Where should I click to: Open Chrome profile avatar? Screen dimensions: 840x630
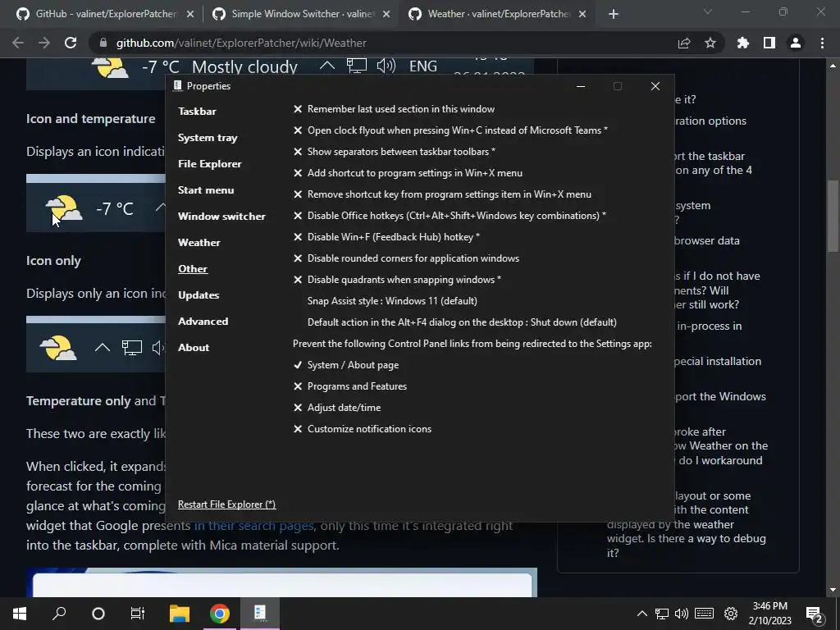coord(796,43)
